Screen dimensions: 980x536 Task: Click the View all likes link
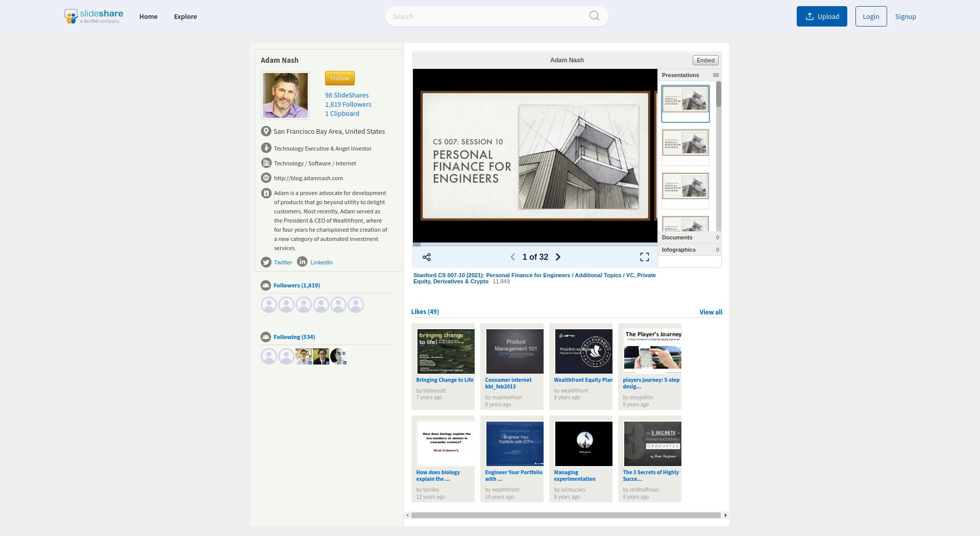[710, 312]
